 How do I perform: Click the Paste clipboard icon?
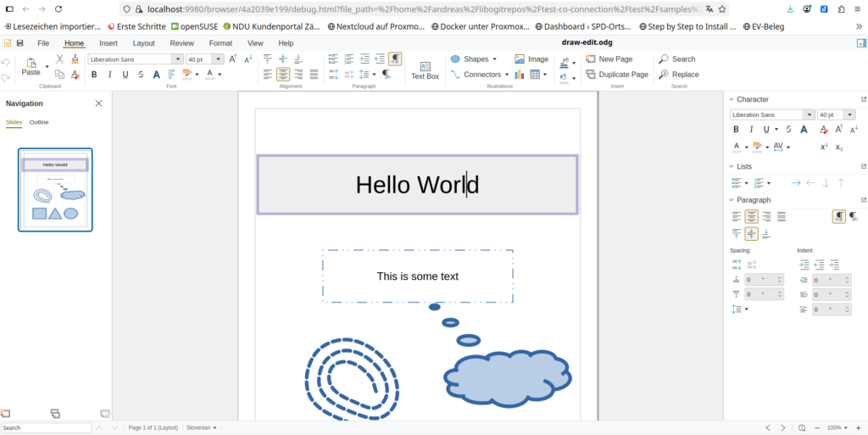pos(31,63)
